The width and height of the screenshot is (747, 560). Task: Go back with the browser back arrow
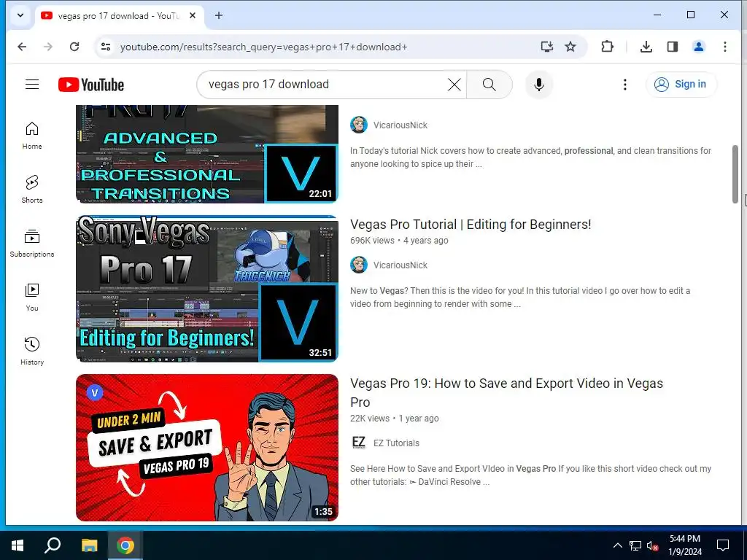pos(22,47)
